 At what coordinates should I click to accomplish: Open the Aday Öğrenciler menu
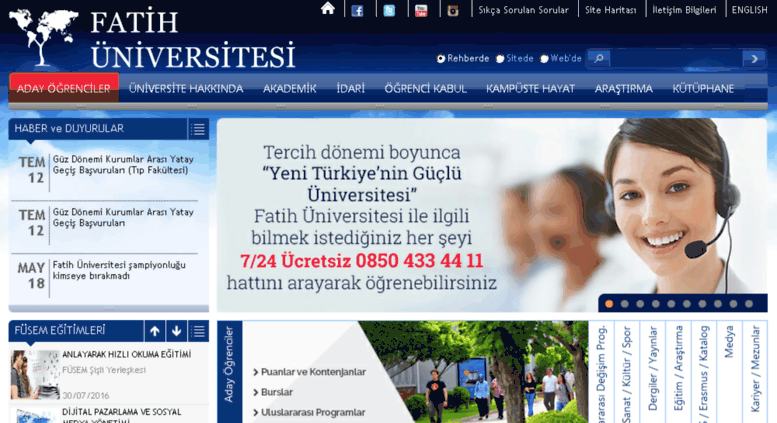64,88
